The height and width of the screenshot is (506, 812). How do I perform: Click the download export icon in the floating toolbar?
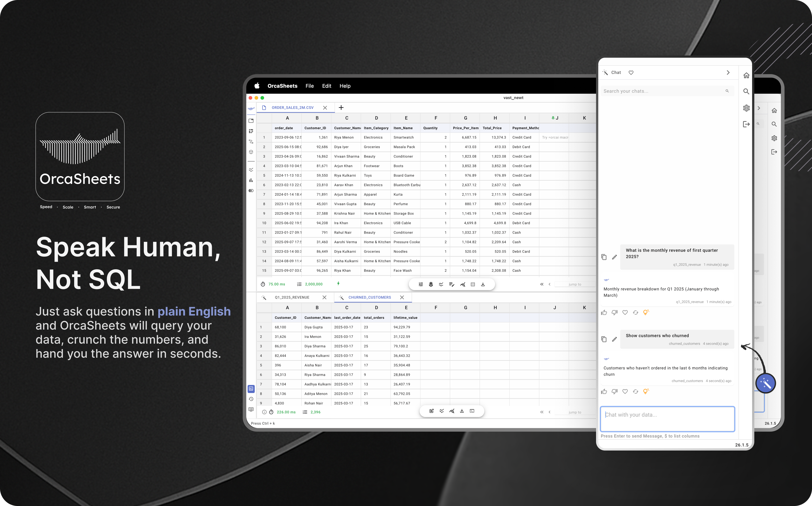483,284
